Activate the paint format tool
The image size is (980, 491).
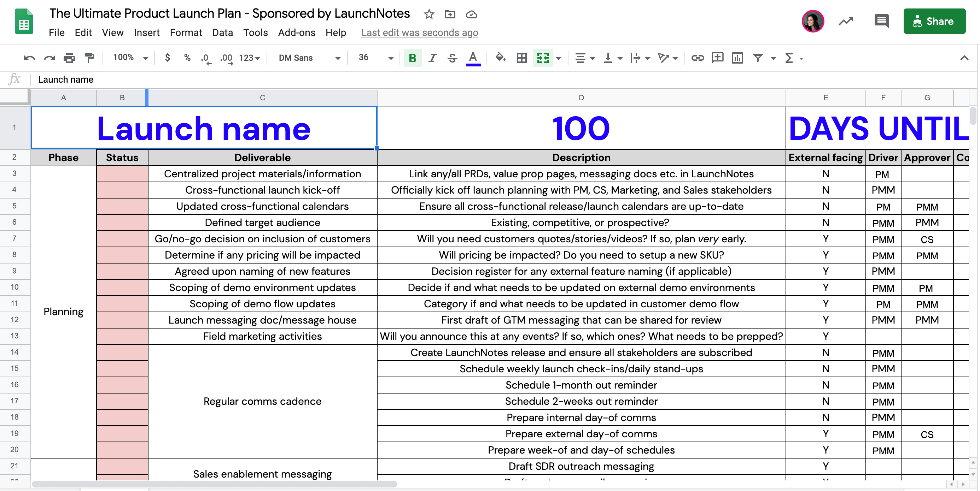click(89, 58)
